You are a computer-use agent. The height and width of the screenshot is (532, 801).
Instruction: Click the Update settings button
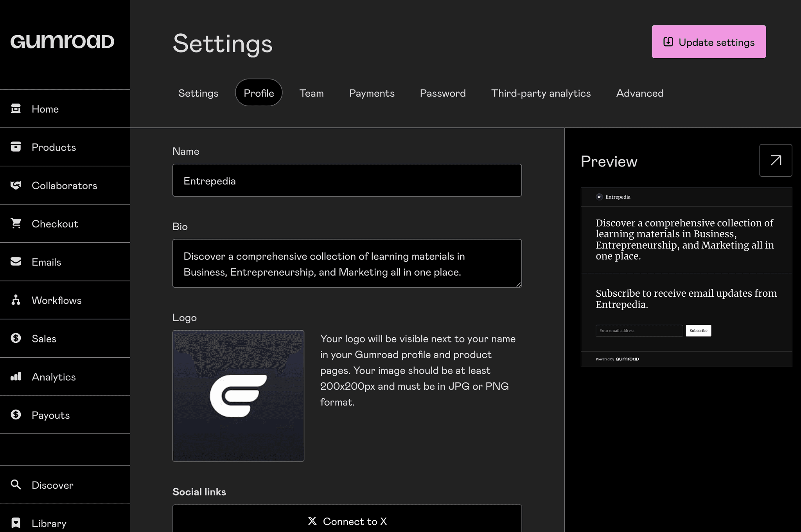(x=708, y=41)
